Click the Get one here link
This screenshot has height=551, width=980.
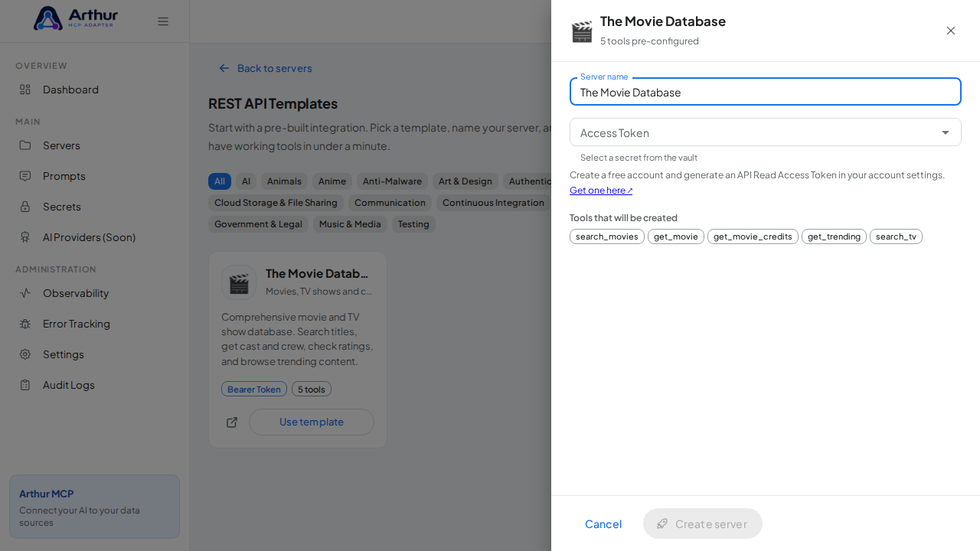pos(601,190)
